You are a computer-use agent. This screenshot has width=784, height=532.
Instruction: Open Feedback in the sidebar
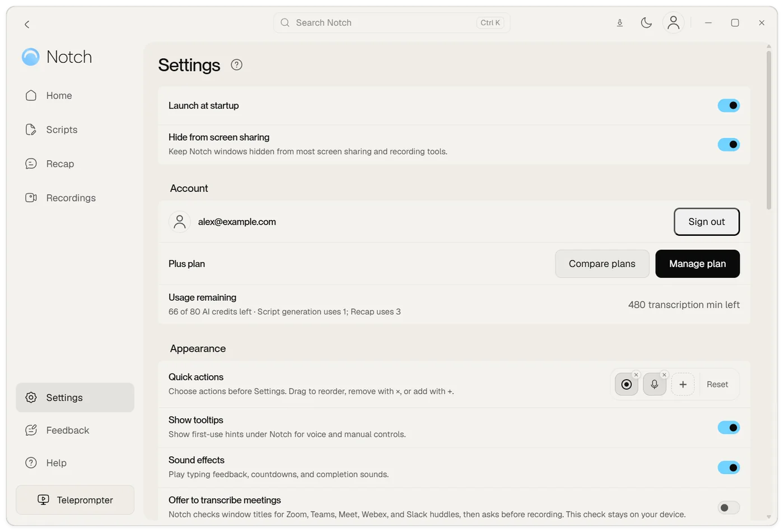pyautogui.click(x=75, y=430)
